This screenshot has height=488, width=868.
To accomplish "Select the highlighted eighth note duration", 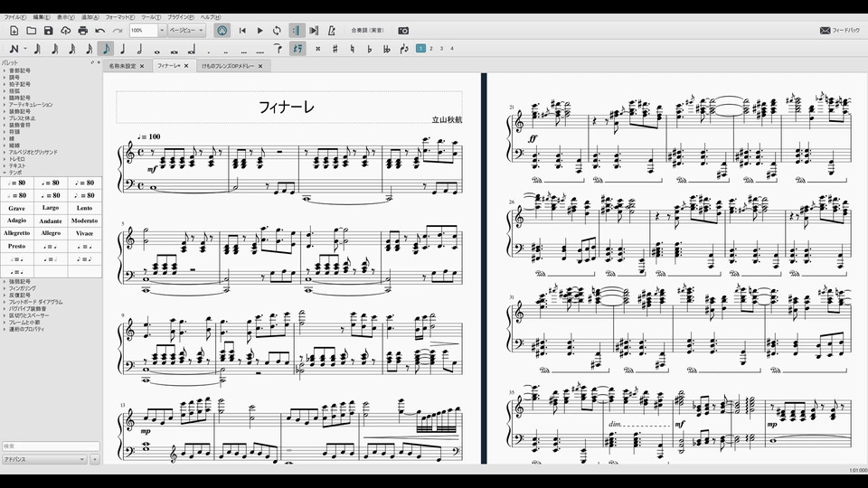I will pyautogui.click(x=106, y=49).
